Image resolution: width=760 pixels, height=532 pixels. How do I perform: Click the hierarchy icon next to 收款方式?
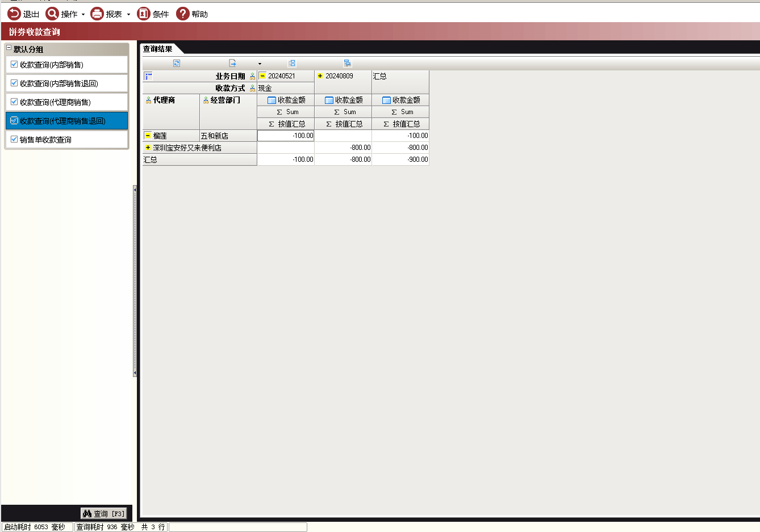pos(252,88)
